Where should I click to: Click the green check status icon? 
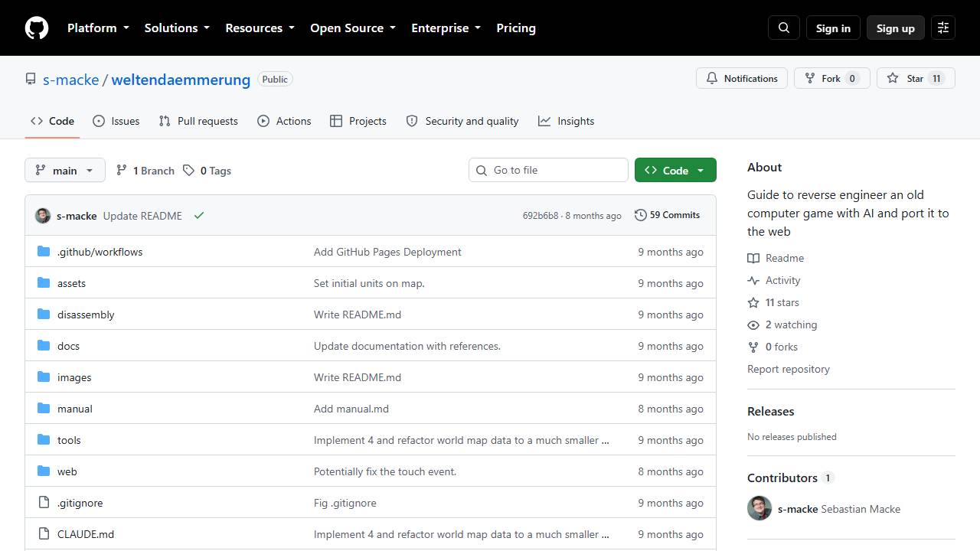199,216
